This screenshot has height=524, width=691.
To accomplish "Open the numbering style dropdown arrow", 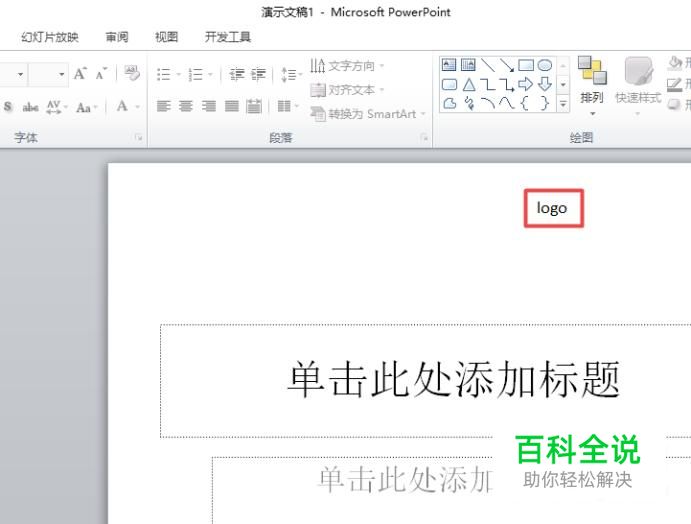I will (210, 74).
